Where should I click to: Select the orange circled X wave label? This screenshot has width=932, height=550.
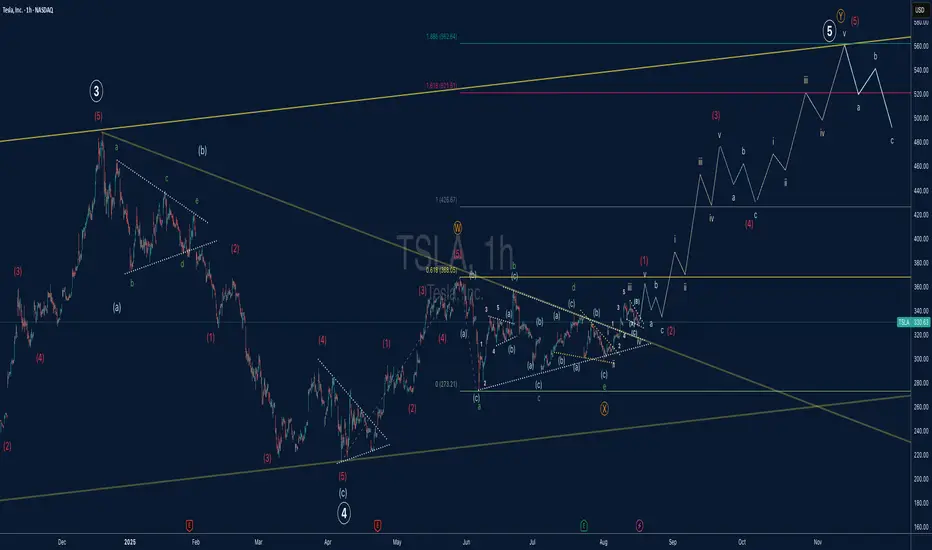tap(604, 408)
